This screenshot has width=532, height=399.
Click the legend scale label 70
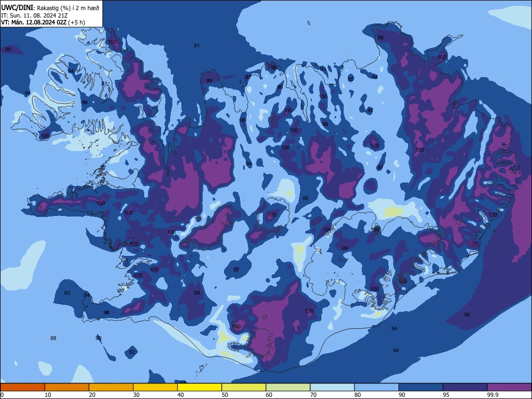tap(313, 395)
